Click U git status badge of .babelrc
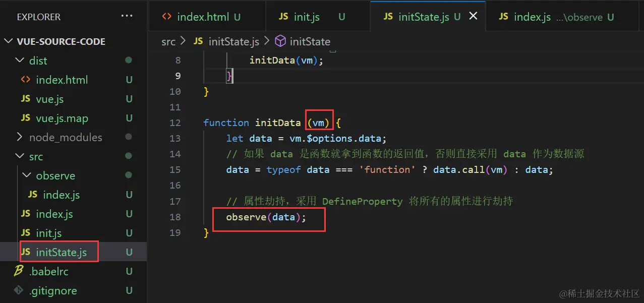This screenshot has height=303, width=644. click(129, 271)
